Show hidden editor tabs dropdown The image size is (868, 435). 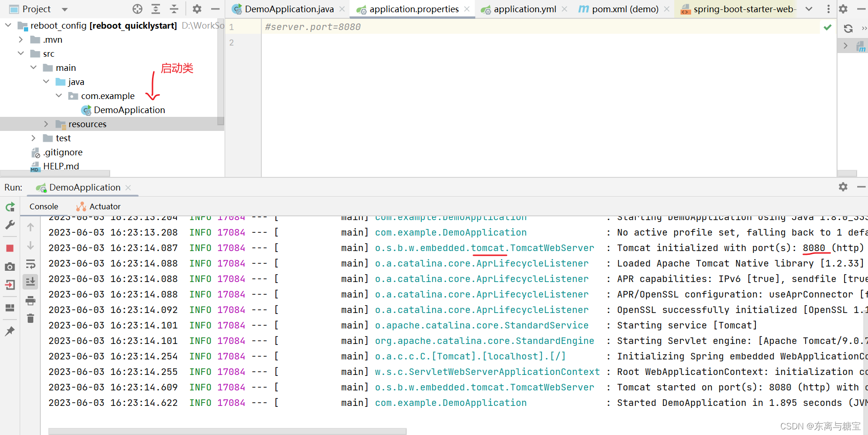point(809,9)
